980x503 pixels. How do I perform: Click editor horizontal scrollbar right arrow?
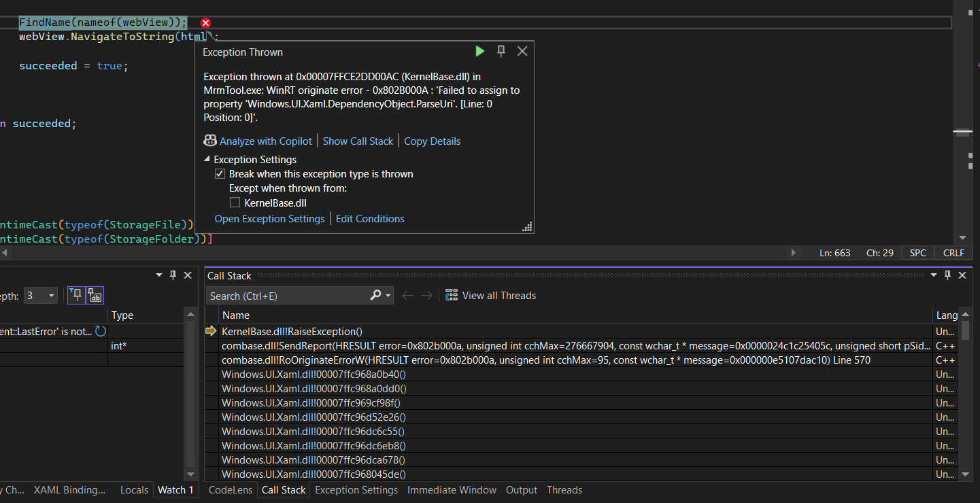pos(793,253)
